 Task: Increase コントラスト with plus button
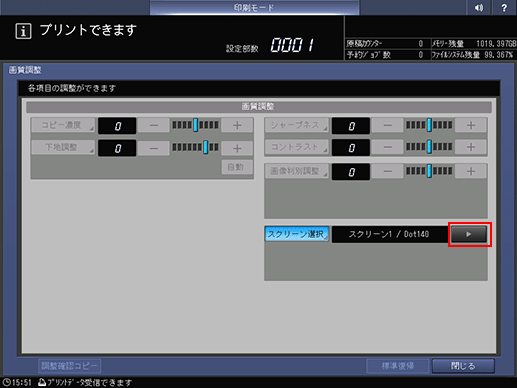click(x=471, y=147)
